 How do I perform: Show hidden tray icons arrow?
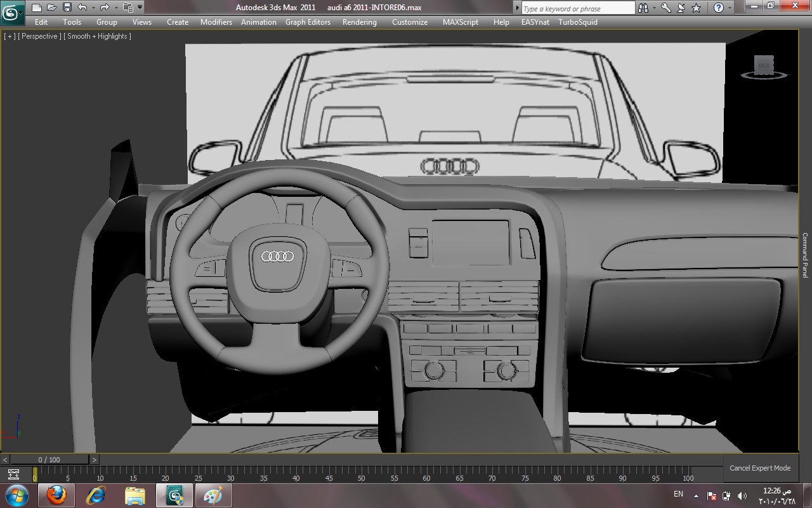pos(697,495)
